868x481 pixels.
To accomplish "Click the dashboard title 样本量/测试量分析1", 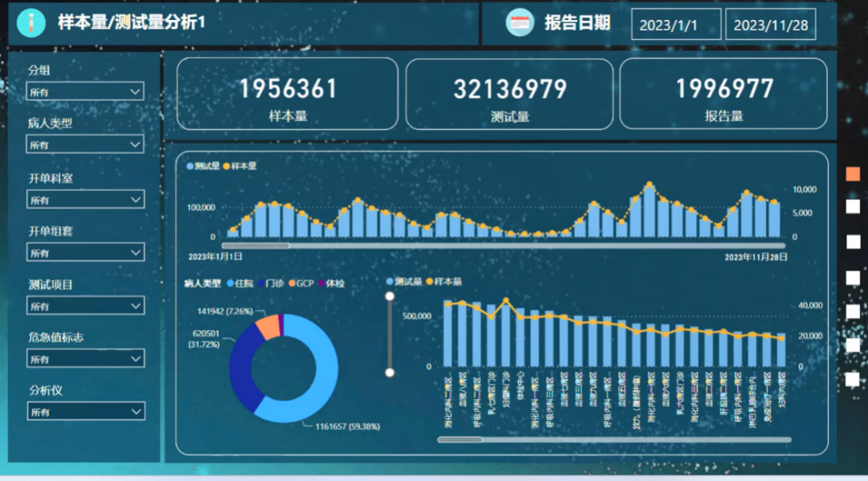I will (132, 22).
